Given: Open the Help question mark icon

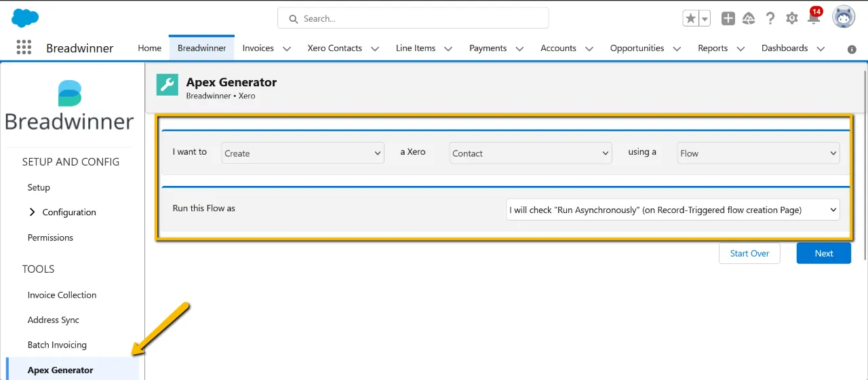Looking at the screenshot, I should pos(770,18).
